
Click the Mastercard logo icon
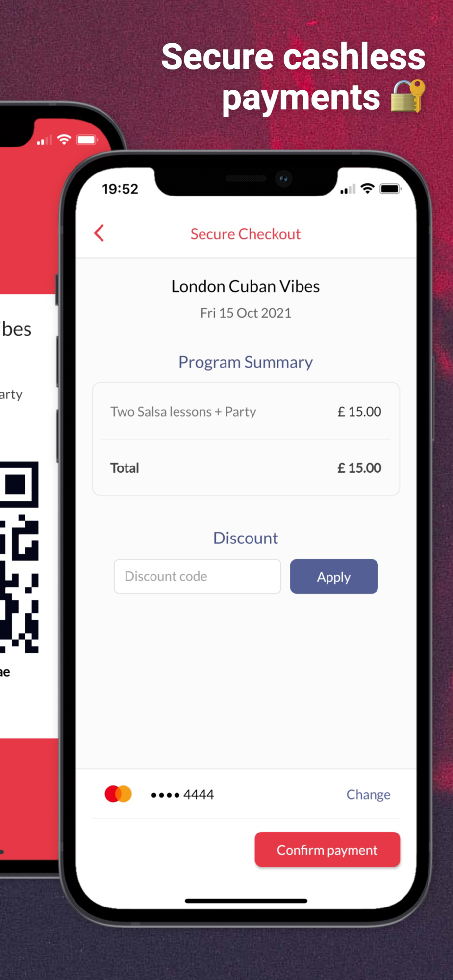click(118, 794)
